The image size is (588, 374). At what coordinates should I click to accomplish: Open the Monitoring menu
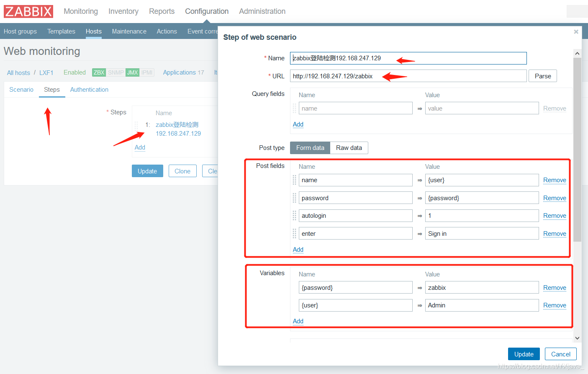point(81,11)
